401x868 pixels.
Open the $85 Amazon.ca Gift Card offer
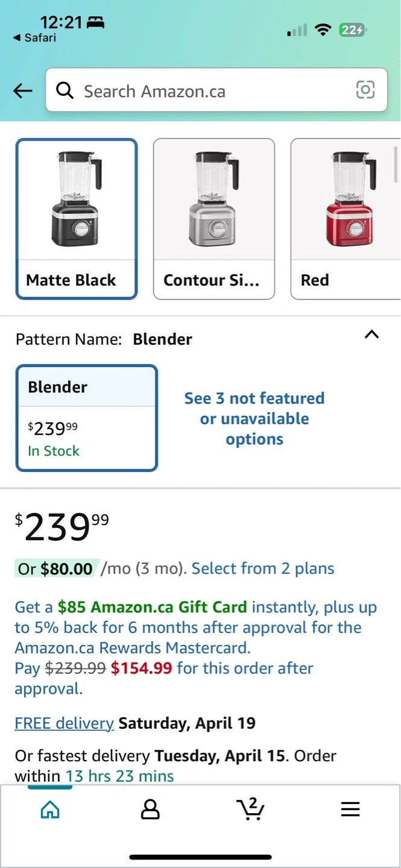point(153,607)
